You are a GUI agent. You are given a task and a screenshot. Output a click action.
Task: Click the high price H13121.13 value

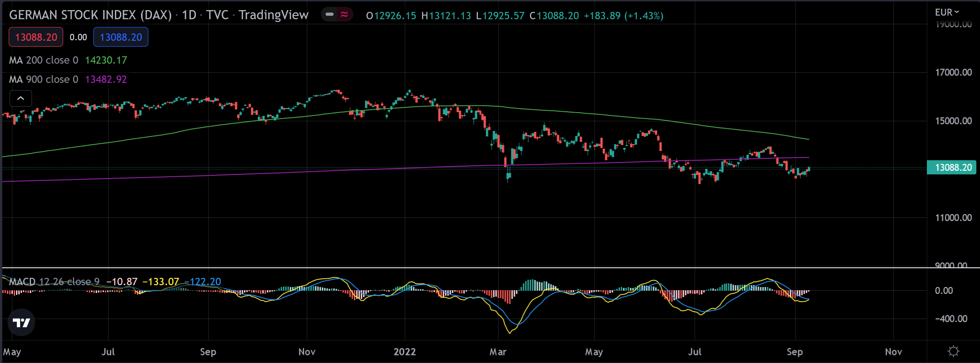coord(446,16)
